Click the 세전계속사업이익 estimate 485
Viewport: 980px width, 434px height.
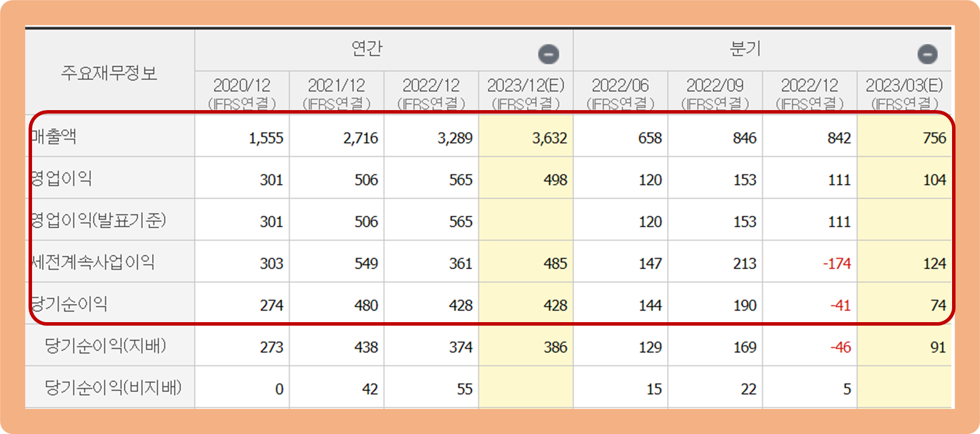[555, 264]
